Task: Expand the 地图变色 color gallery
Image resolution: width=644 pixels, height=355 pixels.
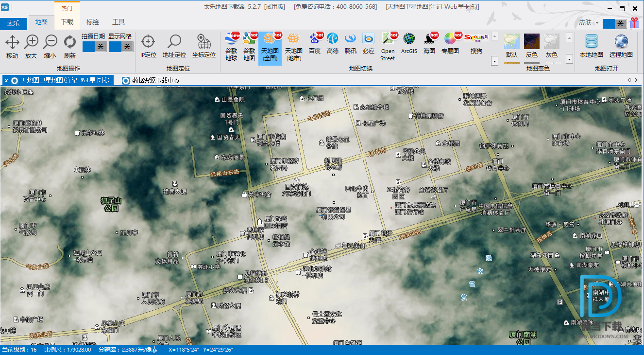Action: tap(570, 59)
